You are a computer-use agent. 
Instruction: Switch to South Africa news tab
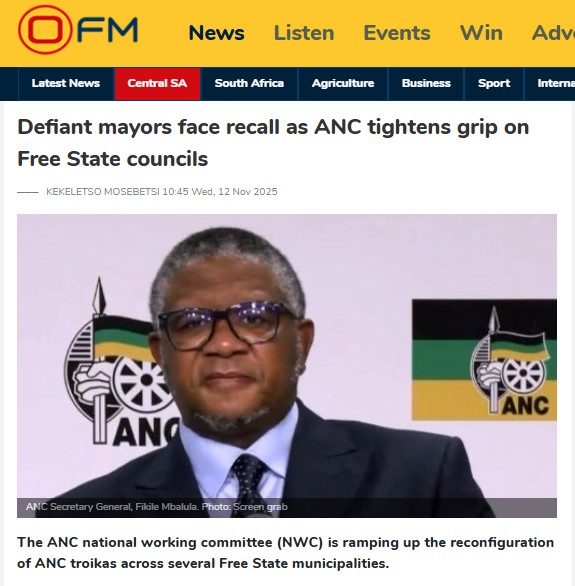point(249,83)
